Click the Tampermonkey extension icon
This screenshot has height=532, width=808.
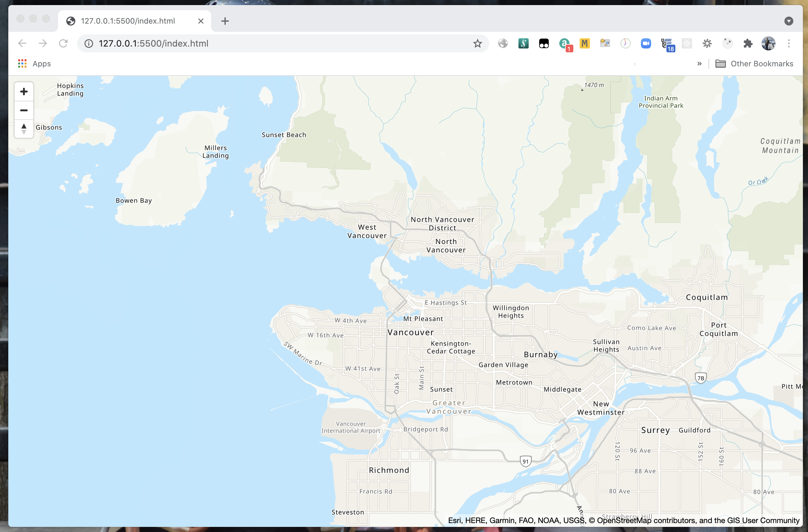point(544,43)
